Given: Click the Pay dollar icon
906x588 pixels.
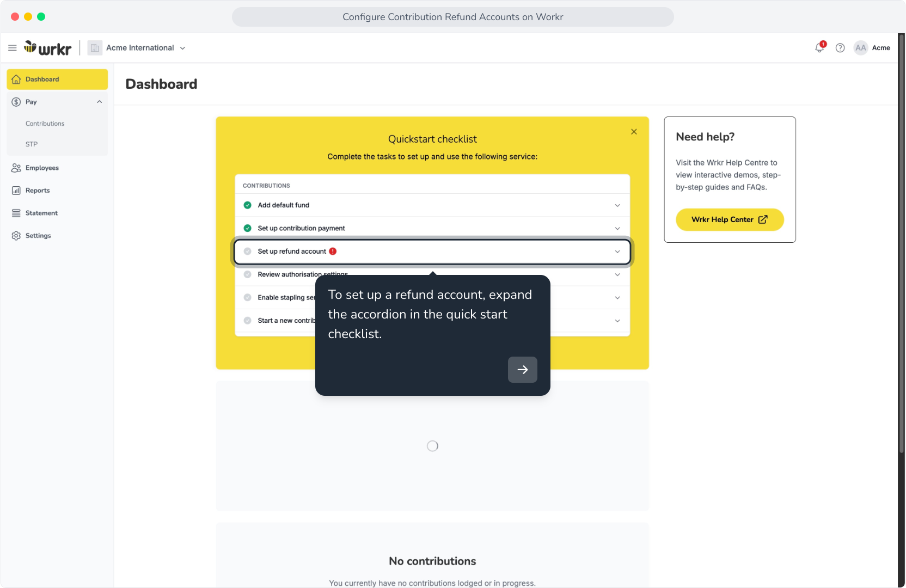Looking at the screenshot, I should pos(16,102).
